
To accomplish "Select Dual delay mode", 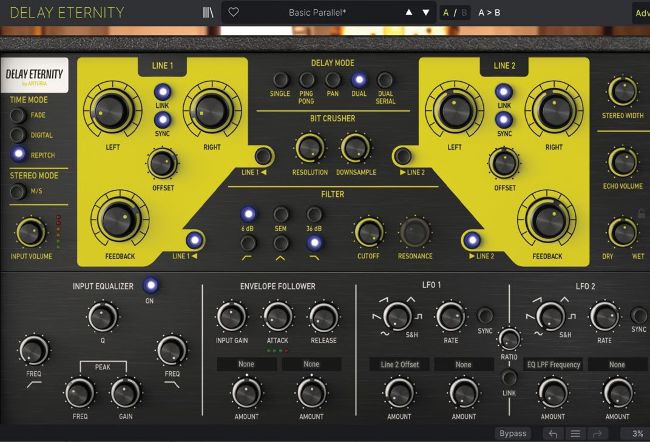I will point(359,80).
